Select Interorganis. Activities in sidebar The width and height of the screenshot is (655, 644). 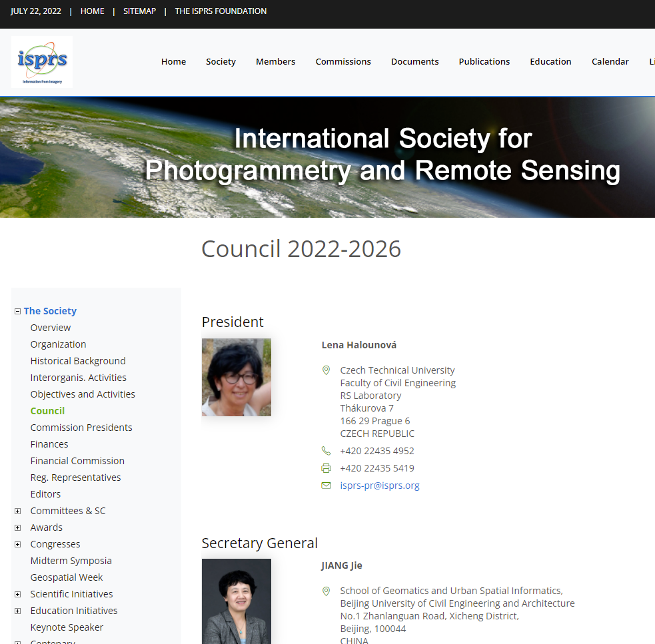coord(79,378)
